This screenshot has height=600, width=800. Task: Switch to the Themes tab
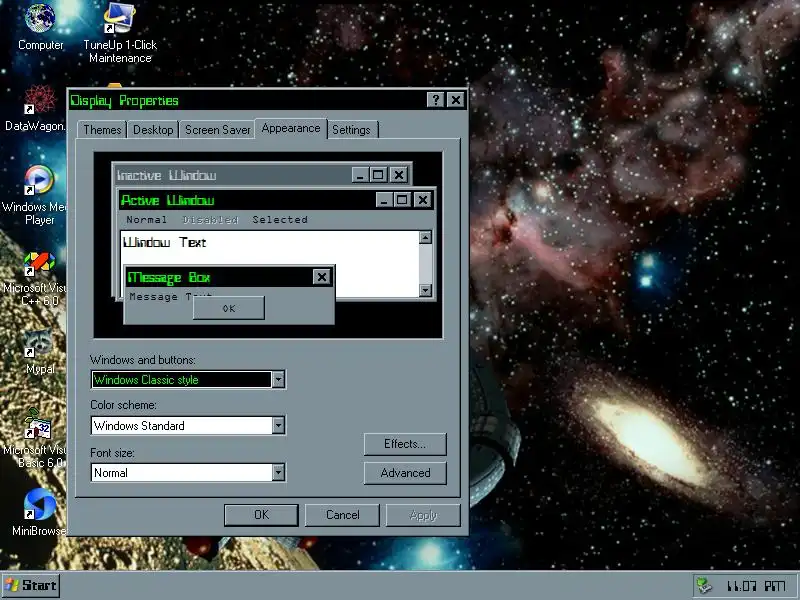(x=102, y=130)
